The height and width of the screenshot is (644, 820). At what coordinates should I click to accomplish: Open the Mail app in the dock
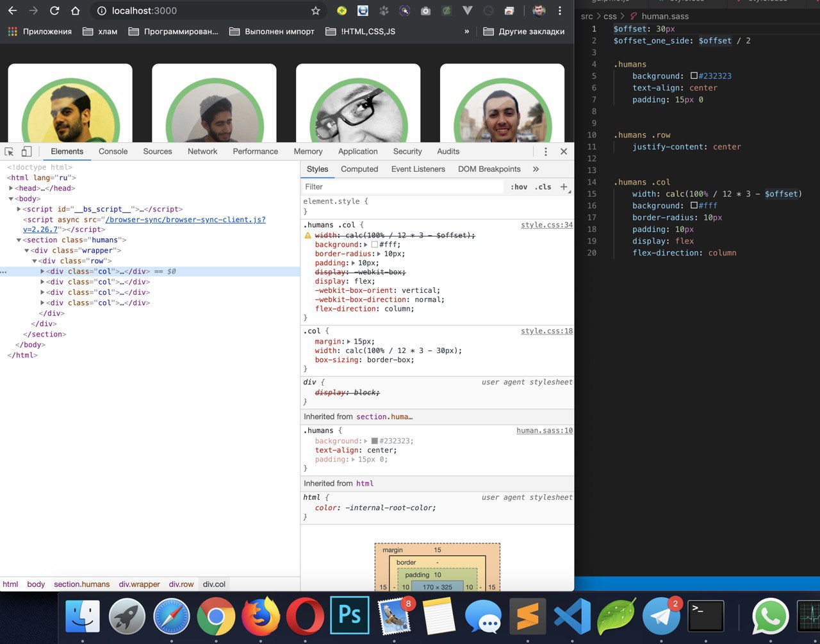395,616
